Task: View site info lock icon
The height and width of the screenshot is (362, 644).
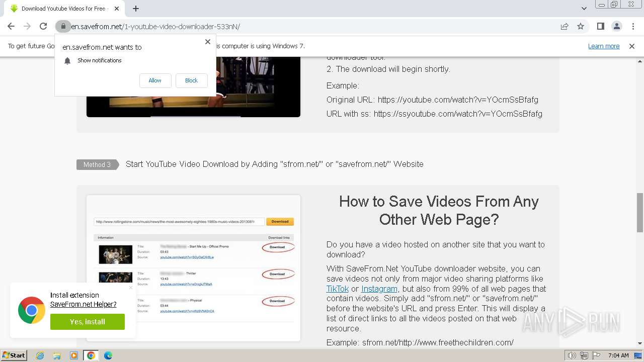Action: 63,26
